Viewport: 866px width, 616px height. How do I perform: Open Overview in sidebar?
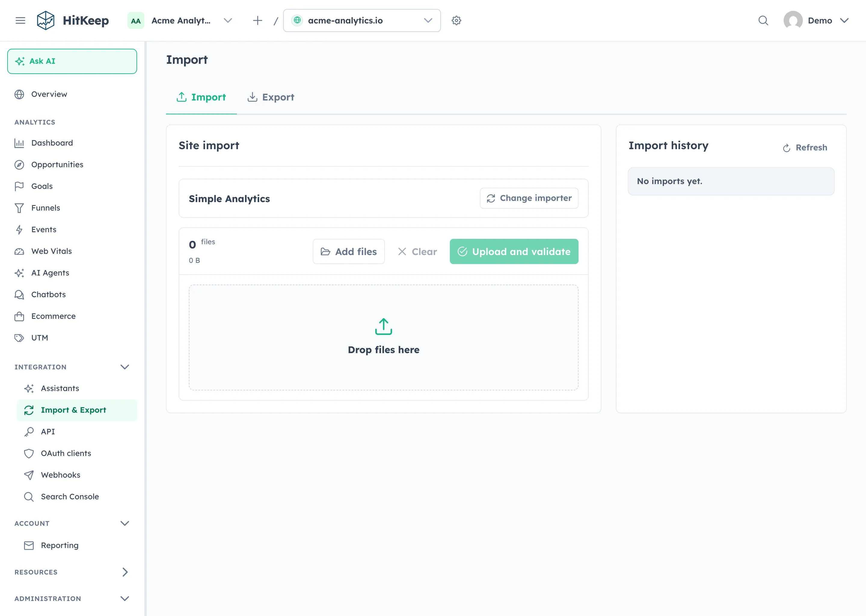tap(72, 94)
